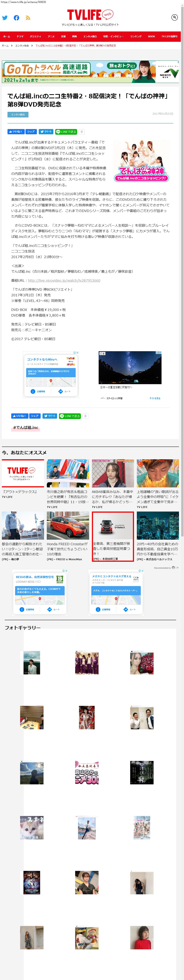The width and height of the screenshot is (184, 980).
Task: Click 店舗情報 in the メガネスーパー ad
Action: click(x=103, y=610)
